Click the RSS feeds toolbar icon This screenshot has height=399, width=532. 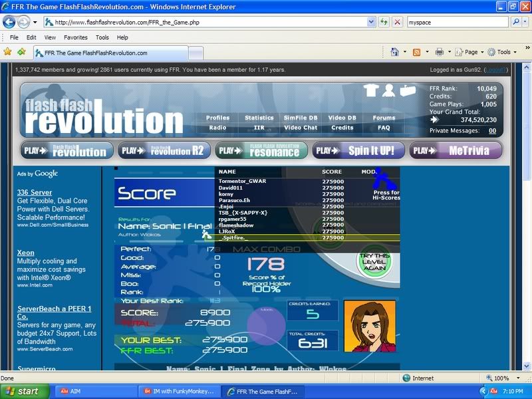417,52
